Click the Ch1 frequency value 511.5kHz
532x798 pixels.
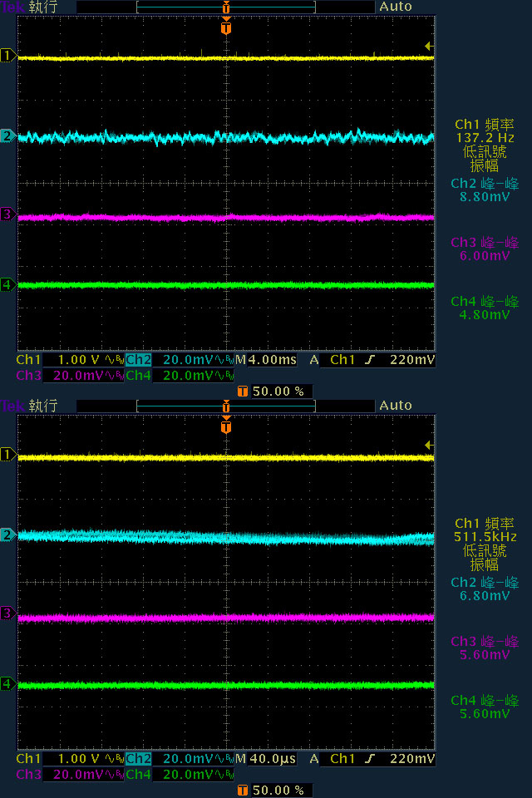click(485, 537)
